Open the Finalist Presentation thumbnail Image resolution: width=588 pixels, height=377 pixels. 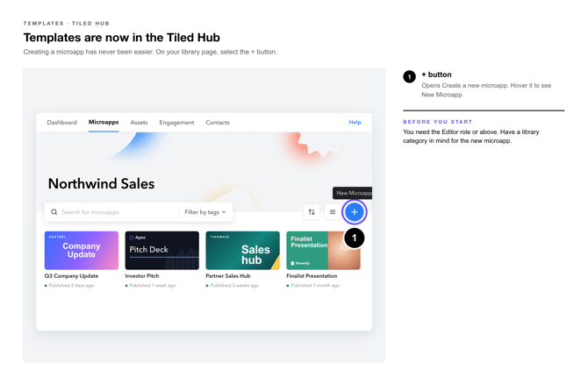pyautogui.click(x=323, y=251)
